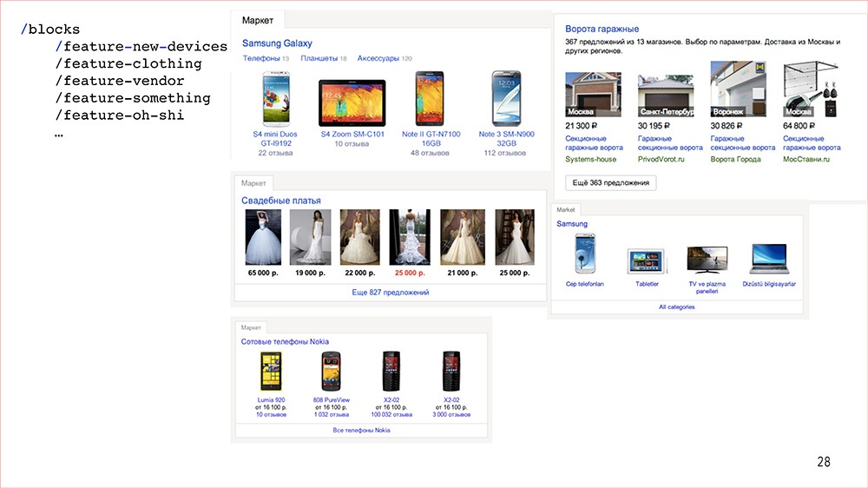Image resolution: width=868 pixels, height=488 pixels.
Task: Click the S4 mini Duos phone image
Action: click(276, 100)
